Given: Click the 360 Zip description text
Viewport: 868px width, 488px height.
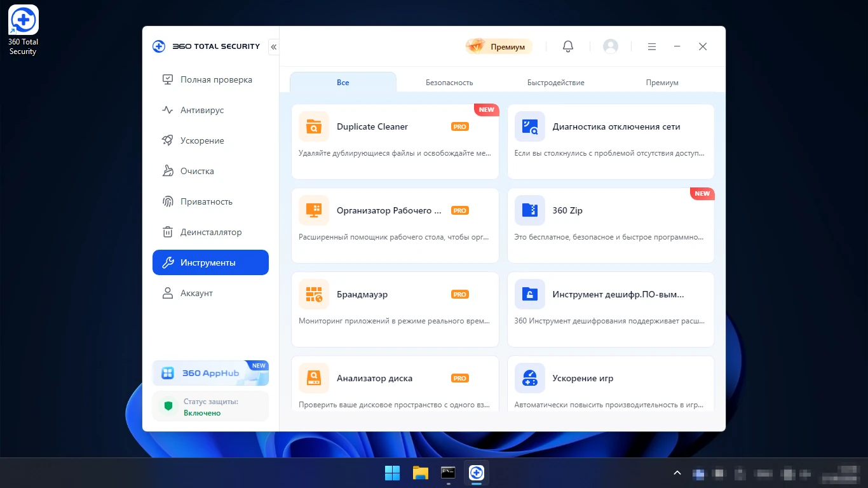Looking at the screenshot, I should pyautogui.click(x=609, y=237).
